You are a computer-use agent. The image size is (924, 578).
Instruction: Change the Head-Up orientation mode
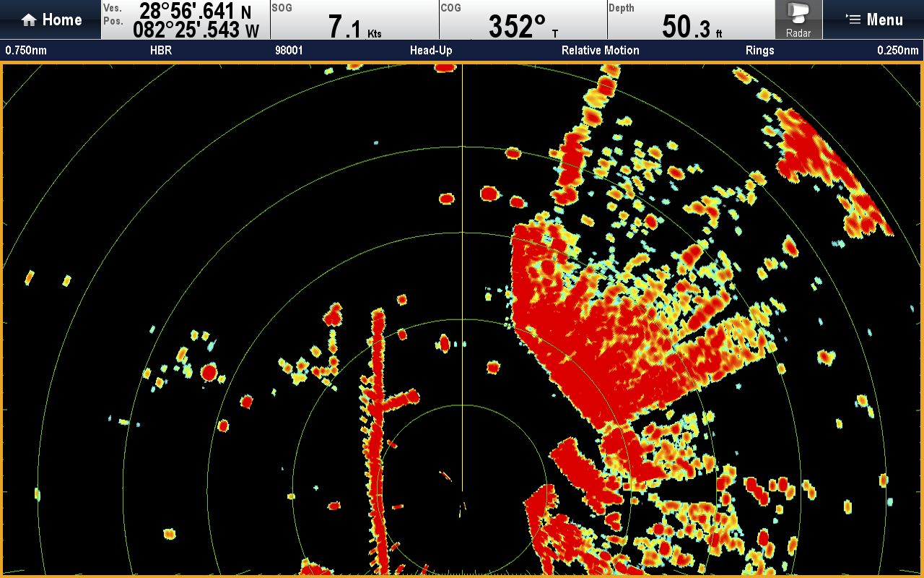point(431,51)
